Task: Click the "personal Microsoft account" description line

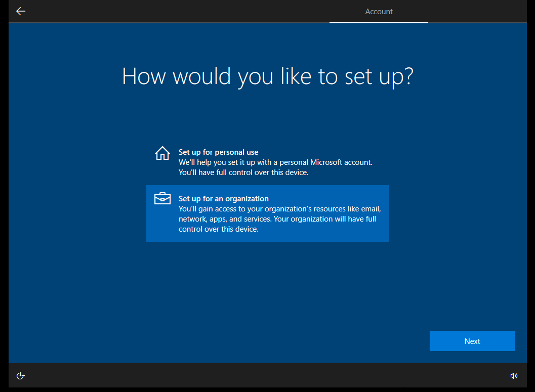Action: tap(275, 162)
